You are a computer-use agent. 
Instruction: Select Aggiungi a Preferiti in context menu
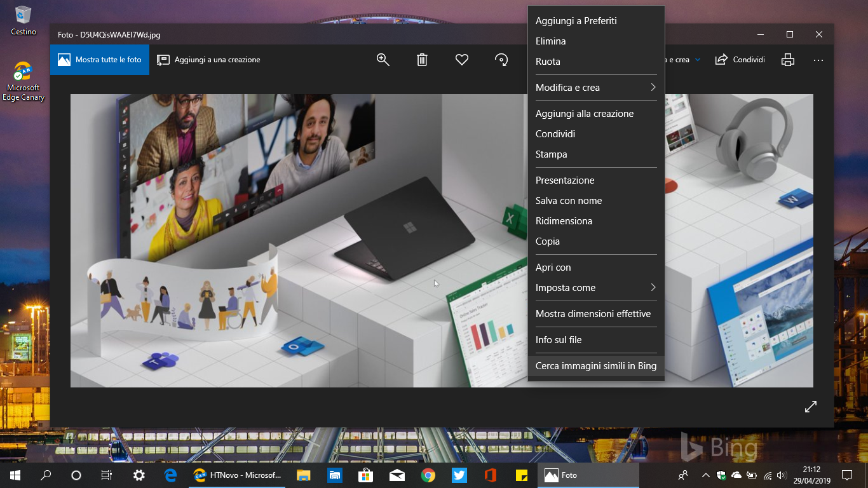pyautogui.click(x=596, y=21)
